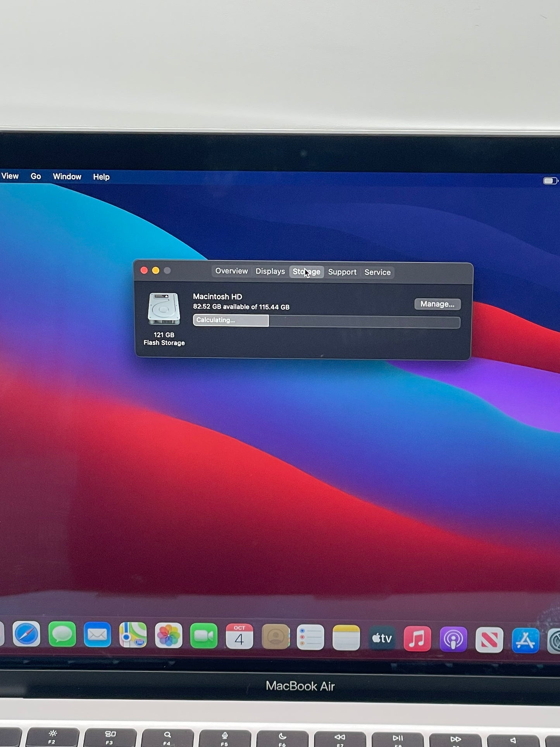This screenshot has height=747, width=560.
Task: Minimize the About This Mac window
Action: [156, 270]
